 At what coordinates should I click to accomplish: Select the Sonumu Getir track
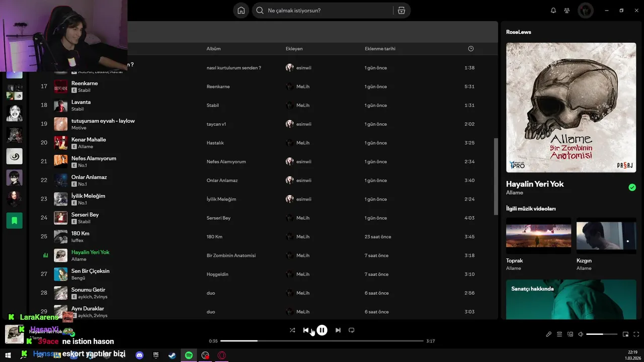pyautogui.click(x=88, y=290)
